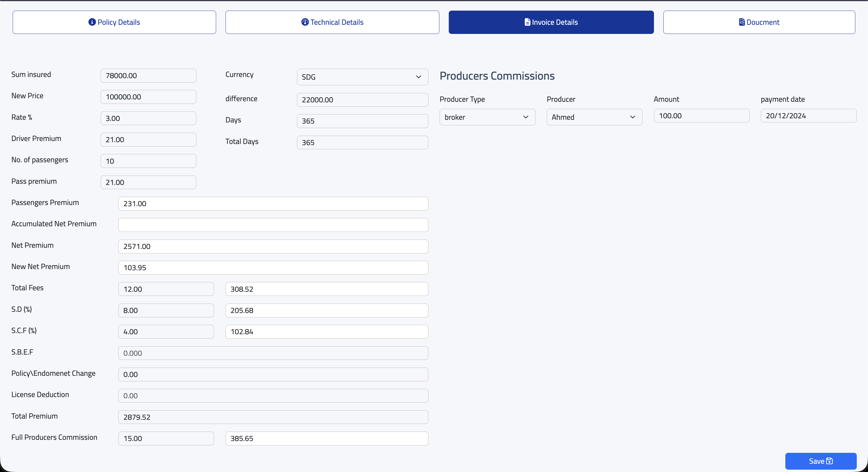Open the Producer Ahmed dropdown

coord(594,117)
